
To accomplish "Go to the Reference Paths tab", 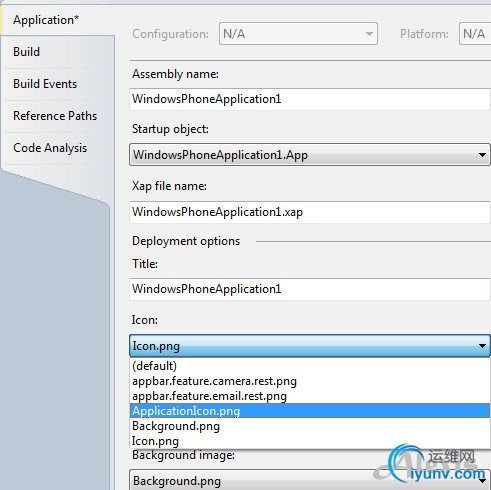I will (57, 116).
